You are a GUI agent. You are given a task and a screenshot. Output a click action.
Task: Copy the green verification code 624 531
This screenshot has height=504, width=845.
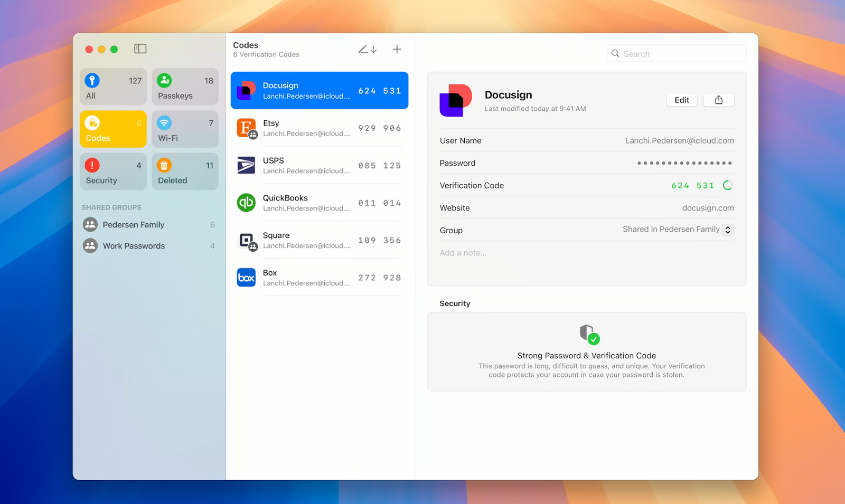point(693,186)
